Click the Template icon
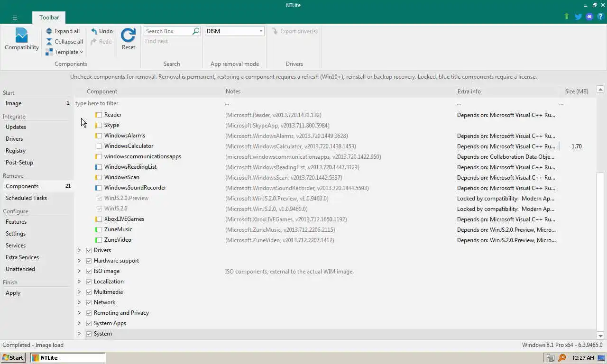The image size is (607, 364). point(49,52)
